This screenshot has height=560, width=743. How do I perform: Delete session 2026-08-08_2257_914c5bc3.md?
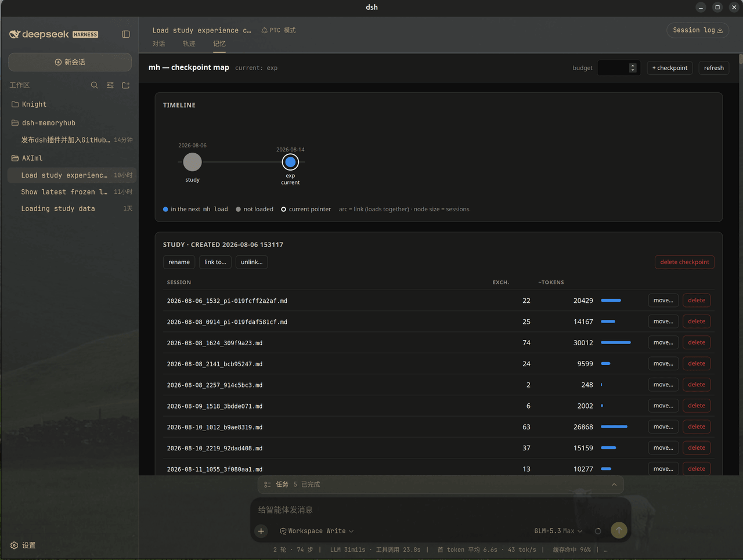click(x=697, y=385)
